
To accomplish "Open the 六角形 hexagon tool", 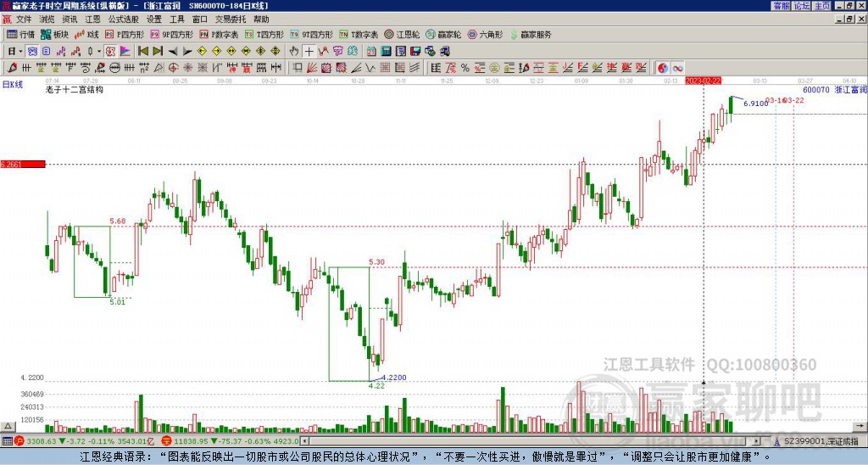I will pos(486,34).
